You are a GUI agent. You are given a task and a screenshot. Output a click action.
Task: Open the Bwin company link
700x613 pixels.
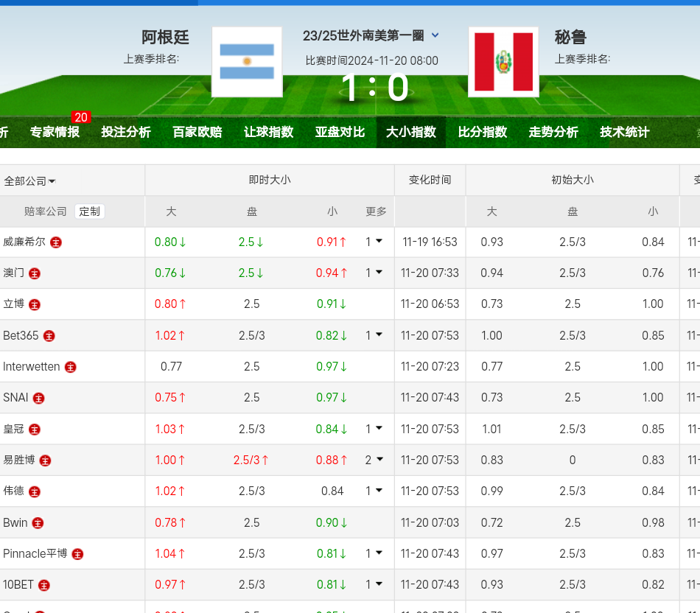15,522
